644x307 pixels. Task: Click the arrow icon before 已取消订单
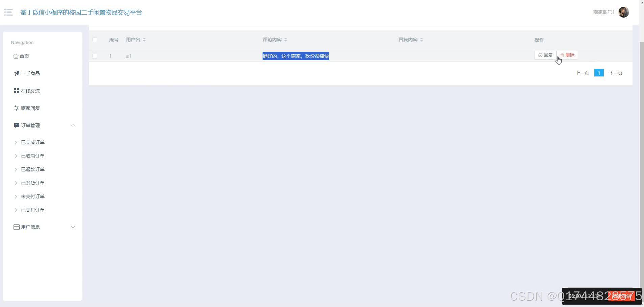(x=16, y=156)
